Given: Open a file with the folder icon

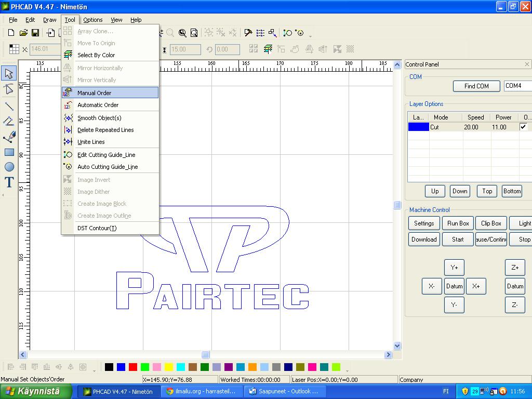Looking at the screenshot, I should click(x=23, y=33).
